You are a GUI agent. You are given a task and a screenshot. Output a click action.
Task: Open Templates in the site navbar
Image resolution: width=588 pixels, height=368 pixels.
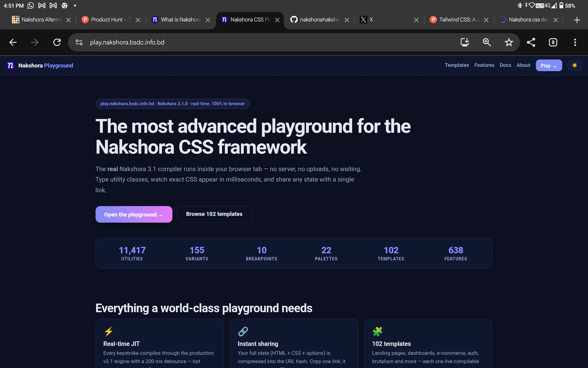[457, 65]
